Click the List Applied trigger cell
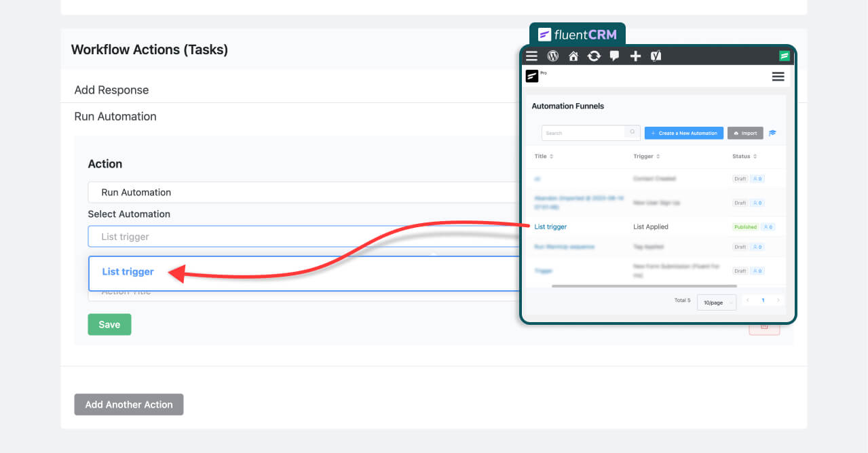 (x=651, y=226)
